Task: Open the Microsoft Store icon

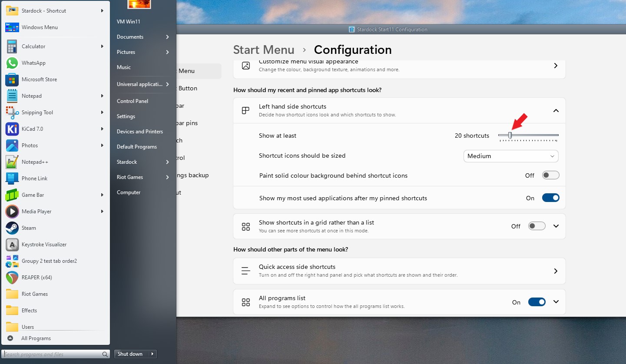Action: (x=12, y=79)
